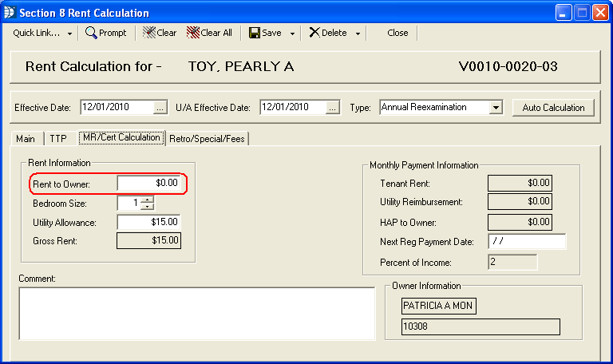Click the owner name PATRICIA A MON field
Viewport: 613px width, 364px height.
pos(439,306)
